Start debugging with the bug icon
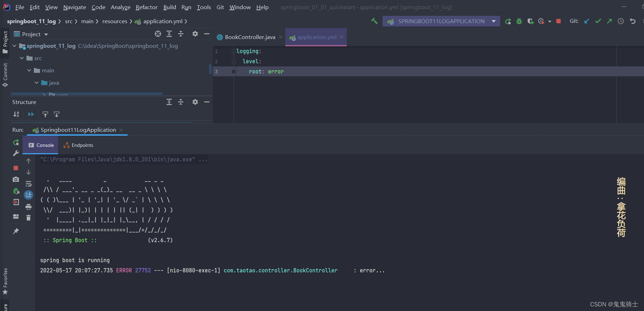 pos(519,21)
